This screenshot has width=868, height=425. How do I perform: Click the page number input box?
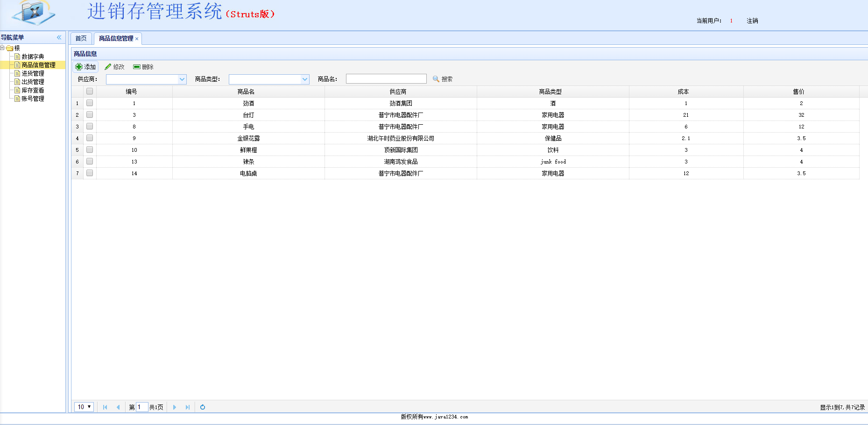pos(141,407)
